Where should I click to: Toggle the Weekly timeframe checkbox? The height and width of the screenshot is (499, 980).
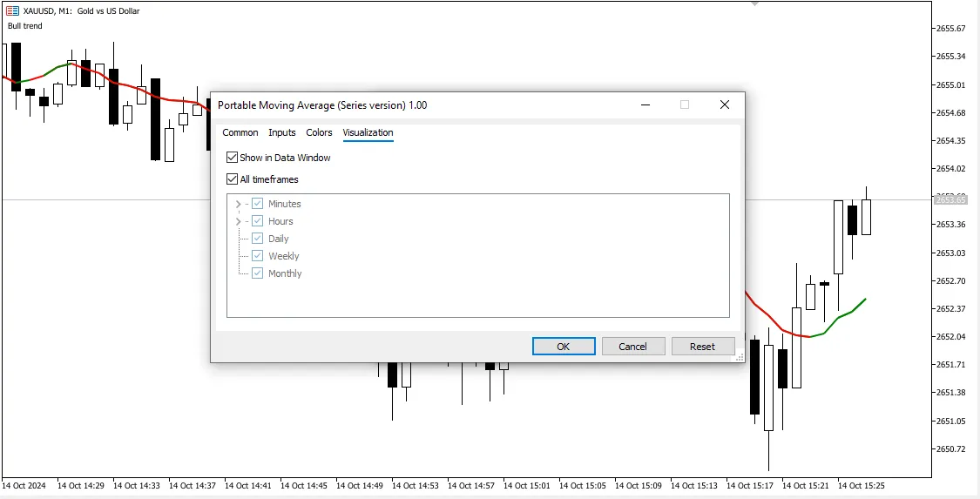pyautogui.click(x=257, y=256)
